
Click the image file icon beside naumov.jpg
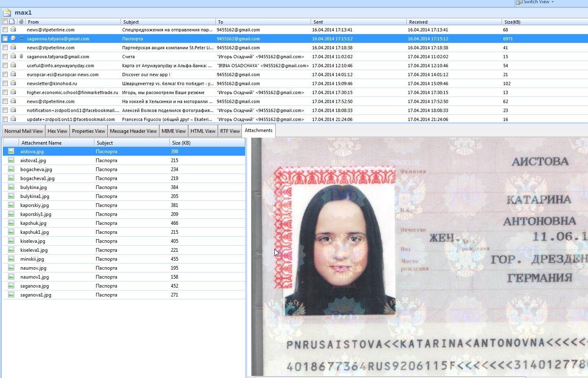pyautogui.click(x=11, y=268)
